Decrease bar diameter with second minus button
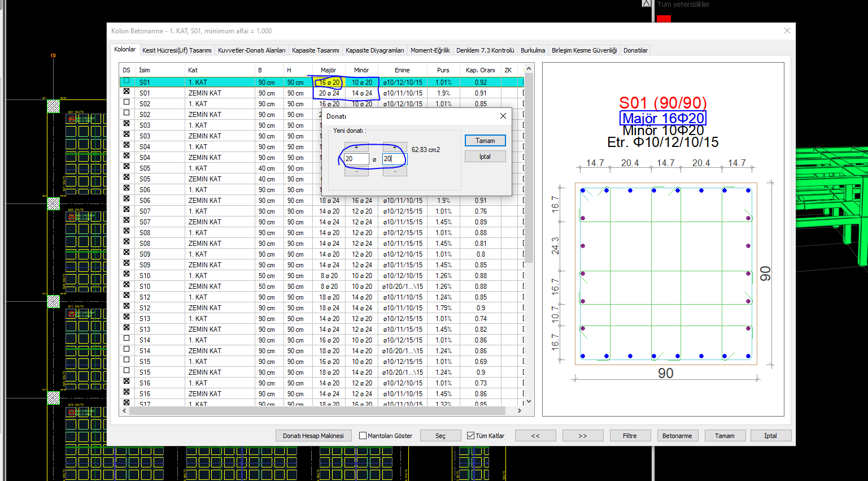The height and width of the screenshot is (481, 868). click(394, 171)
